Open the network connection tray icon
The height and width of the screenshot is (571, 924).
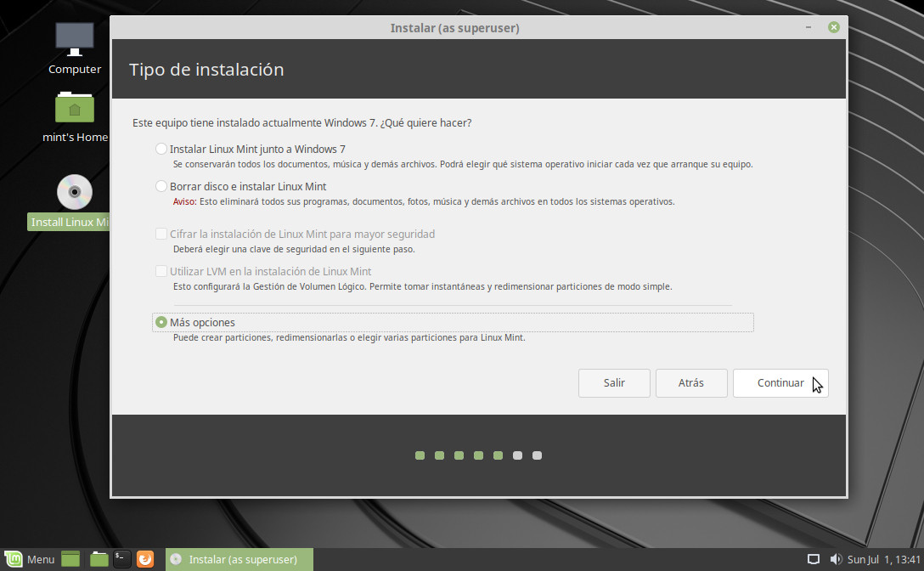[813, 559]
